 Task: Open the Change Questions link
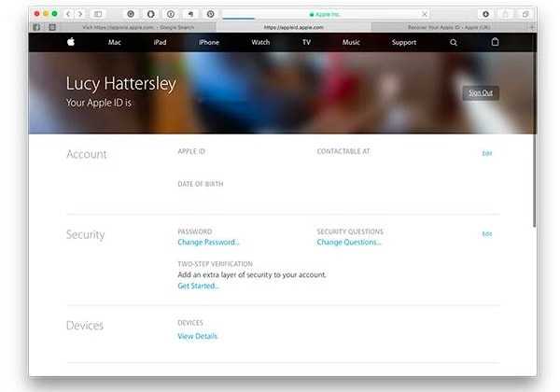coord(348,242)
